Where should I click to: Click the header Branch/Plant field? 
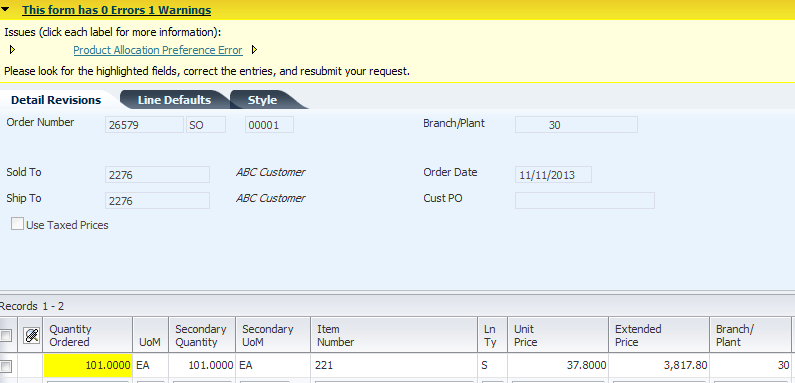point(576,125)
